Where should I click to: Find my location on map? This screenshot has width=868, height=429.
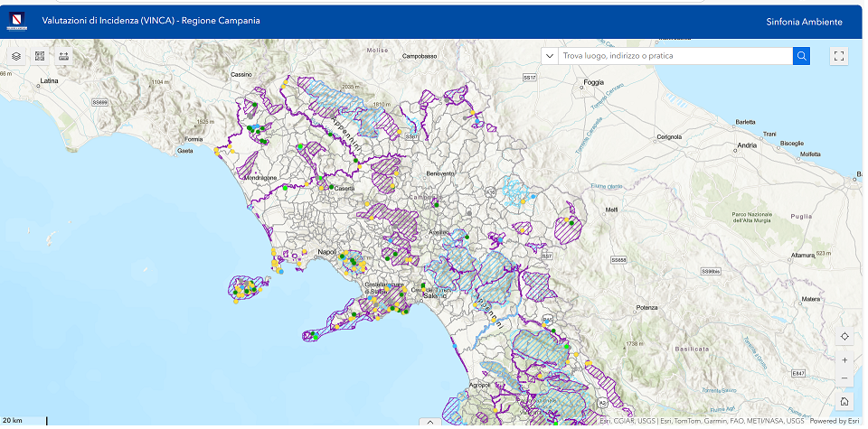coord(844,337)
